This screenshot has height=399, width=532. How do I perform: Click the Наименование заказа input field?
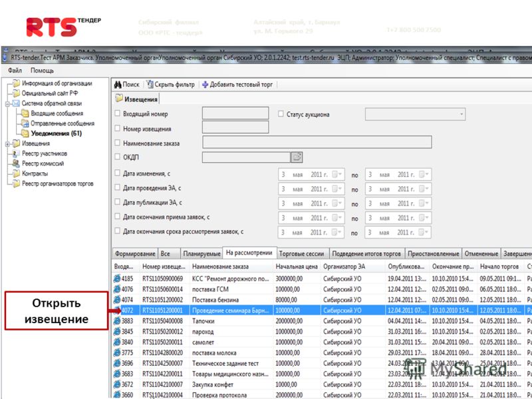point(317,142)
